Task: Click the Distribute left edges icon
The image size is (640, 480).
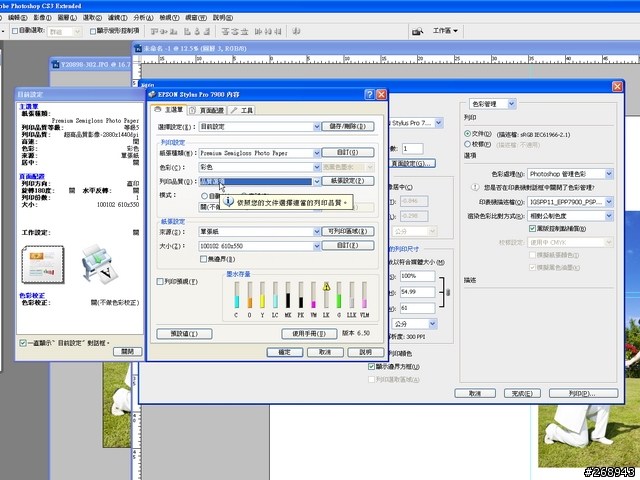Action: coord(258,31)
